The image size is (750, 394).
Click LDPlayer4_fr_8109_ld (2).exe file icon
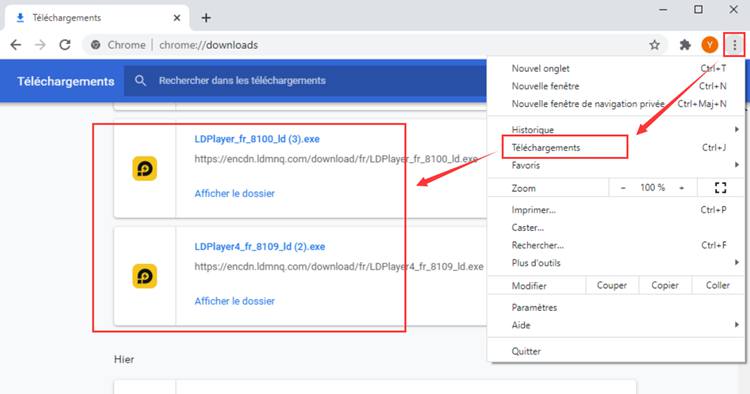[144, 276]
